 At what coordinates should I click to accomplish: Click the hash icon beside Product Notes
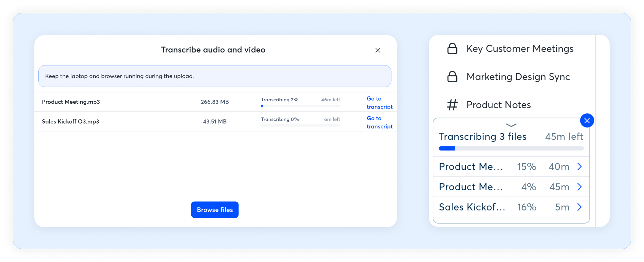coord(452,105)
